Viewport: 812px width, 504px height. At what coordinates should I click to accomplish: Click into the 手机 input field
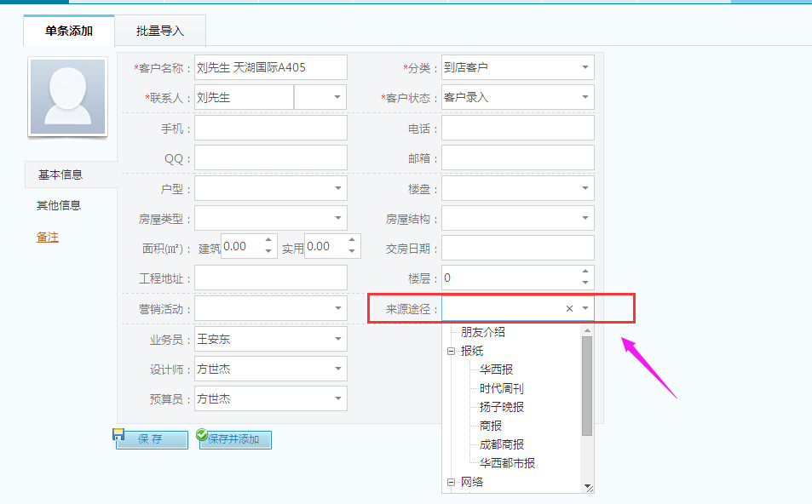(271, 129)
